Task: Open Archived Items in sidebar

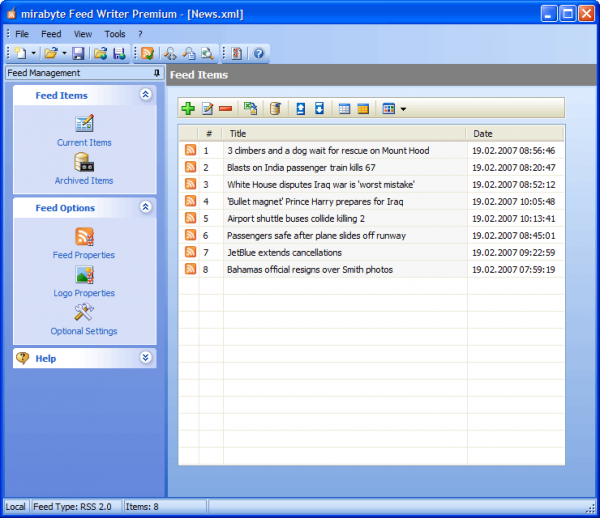Action: 84,169
